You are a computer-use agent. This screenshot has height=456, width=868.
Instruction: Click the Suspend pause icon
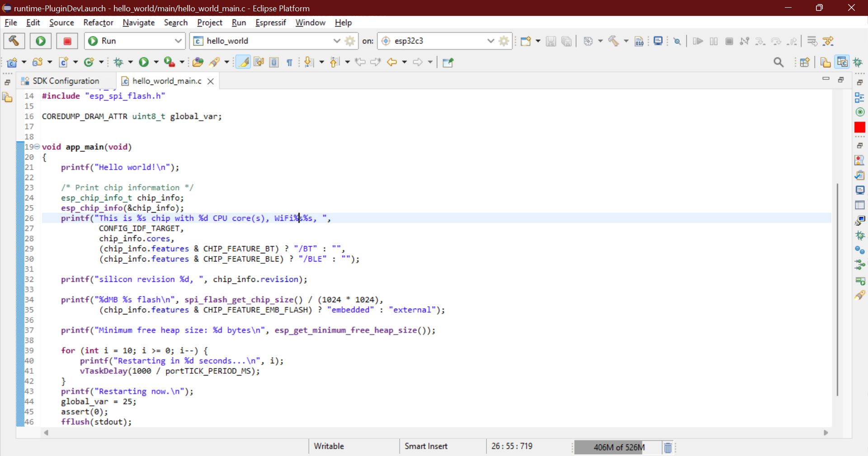714,41
